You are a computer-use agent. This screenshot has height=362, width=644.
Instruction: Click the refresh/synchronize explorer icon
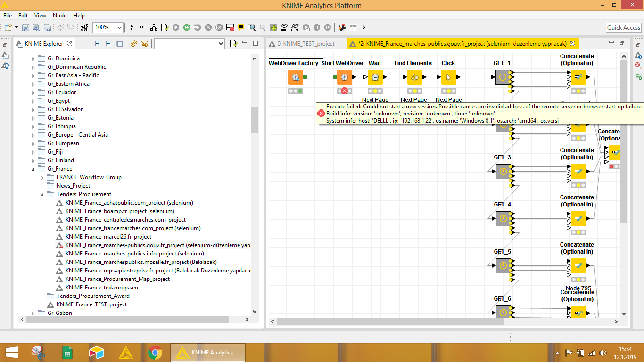pyautogui.click(x=133, y=43)
